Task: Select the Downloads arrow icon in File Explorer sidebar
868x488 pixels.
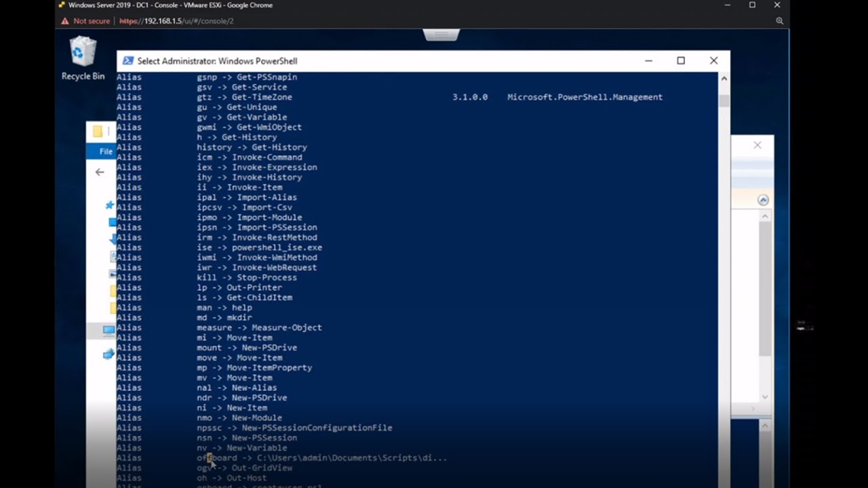Action: [113, 239]
